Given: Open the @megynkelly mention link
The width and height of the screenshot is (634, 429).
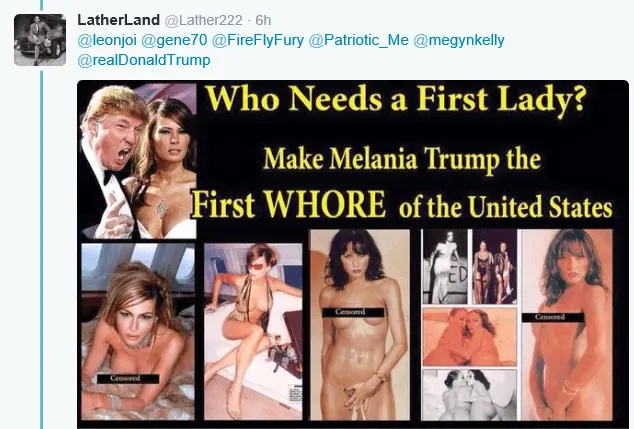Looking at the screenshot, I should (x=459, y=40).
